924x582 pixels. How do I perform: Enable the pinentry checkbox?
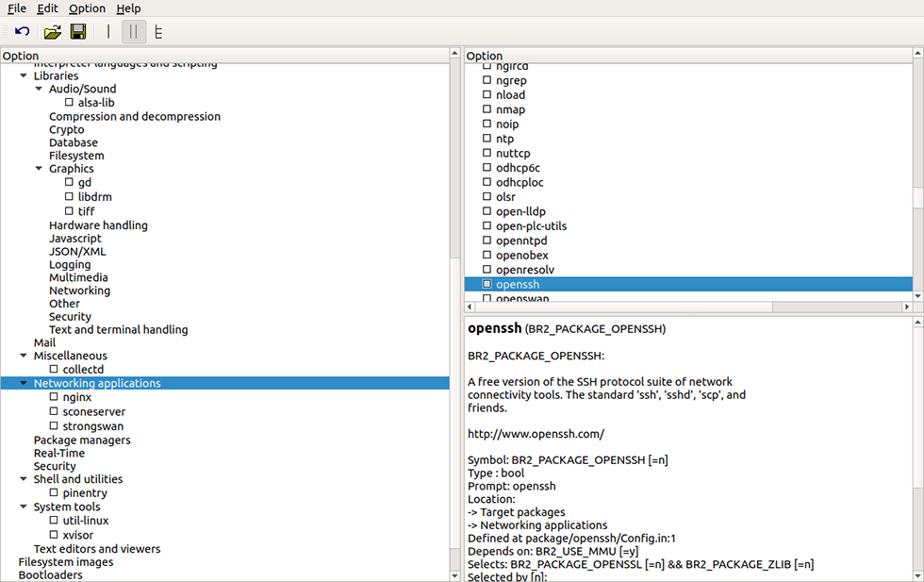pyautogui.click(x=54, y=492)
